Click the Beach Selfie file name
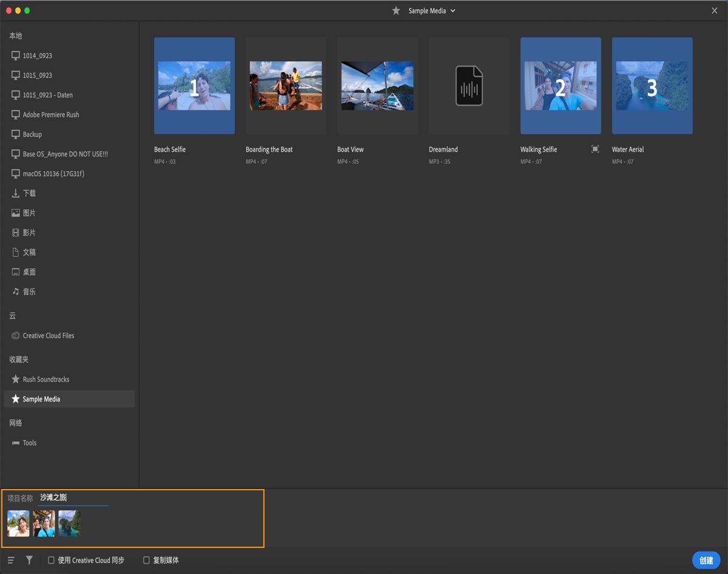The width and height of the screenshot is (728, 574). [x=170, y=149]
